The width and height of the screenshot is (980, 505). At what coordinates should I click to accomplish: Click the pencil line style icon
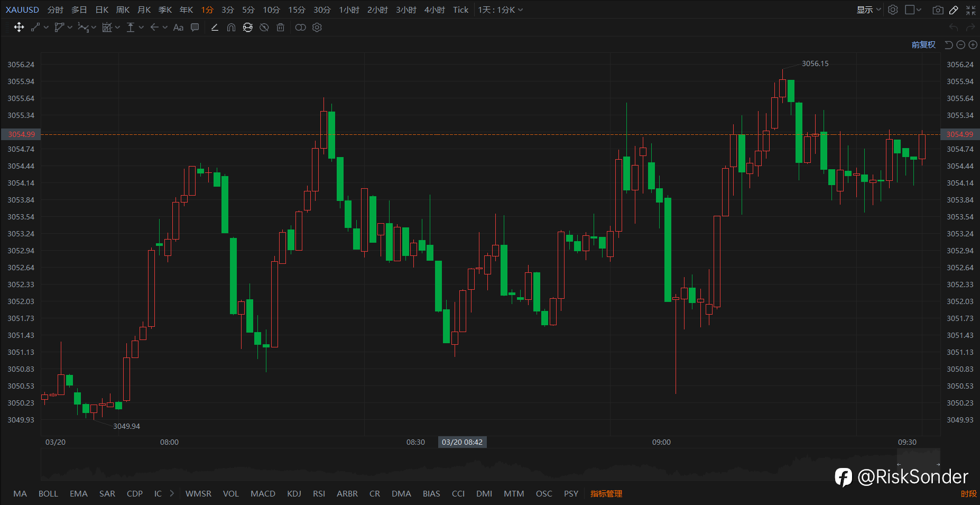click(x=215, y=27)
